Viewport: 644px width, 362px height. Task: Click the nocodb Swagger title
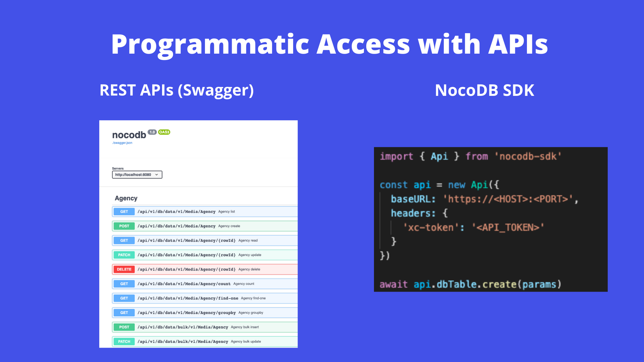pyautogui.click(x=129, y=135)
